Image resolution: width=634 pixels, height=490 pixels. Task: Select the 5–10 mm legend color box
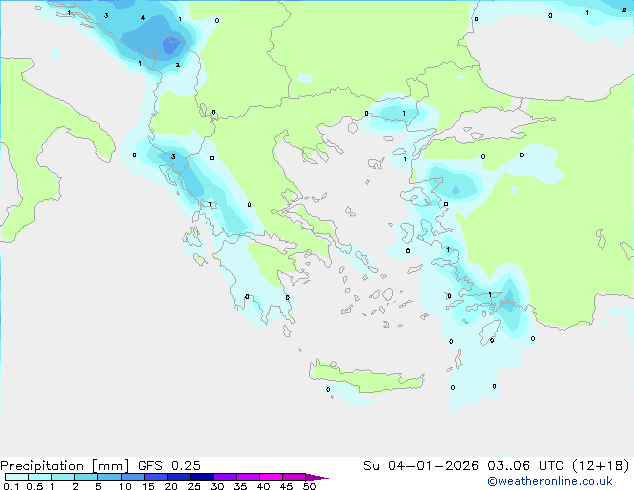pyautogui.click(x=109, y=477)
